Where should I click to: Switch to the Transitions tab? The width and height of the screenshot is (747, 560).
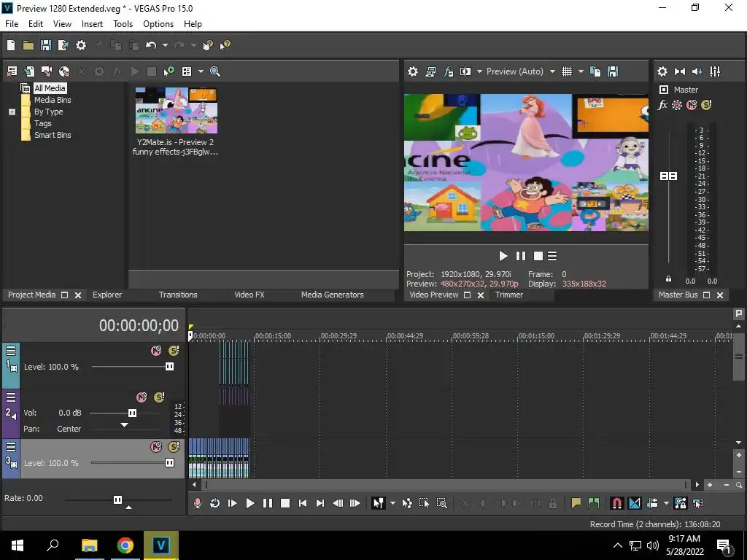(178, 295)
